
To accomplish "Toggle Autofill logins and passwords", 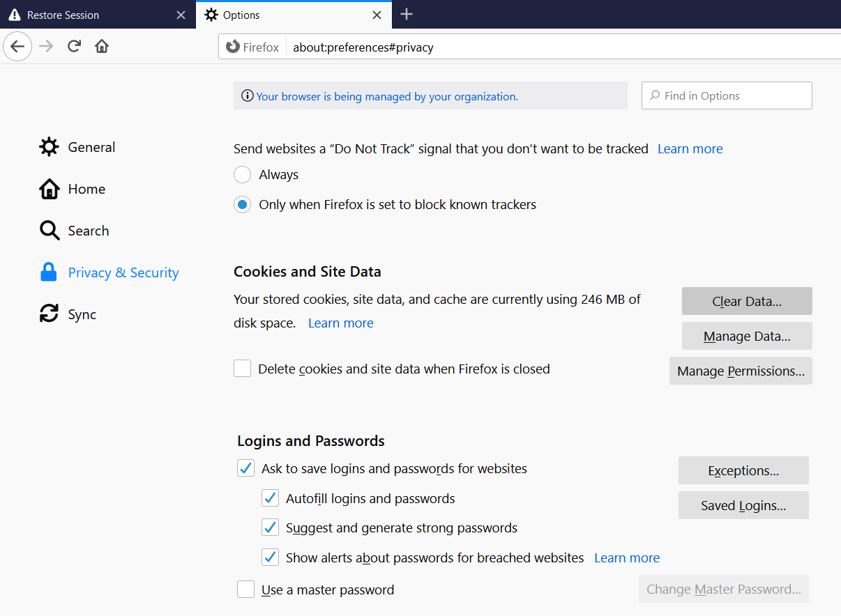I will tap(270, 498).
